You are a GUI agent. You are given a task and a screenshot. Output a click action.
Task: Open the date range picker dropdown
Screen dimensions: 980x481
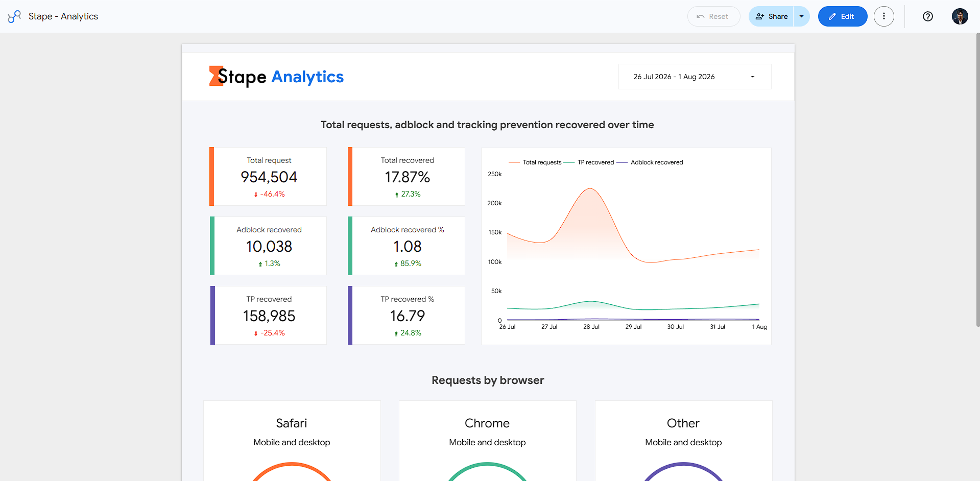pyautogui.click(x=695, y=77)
